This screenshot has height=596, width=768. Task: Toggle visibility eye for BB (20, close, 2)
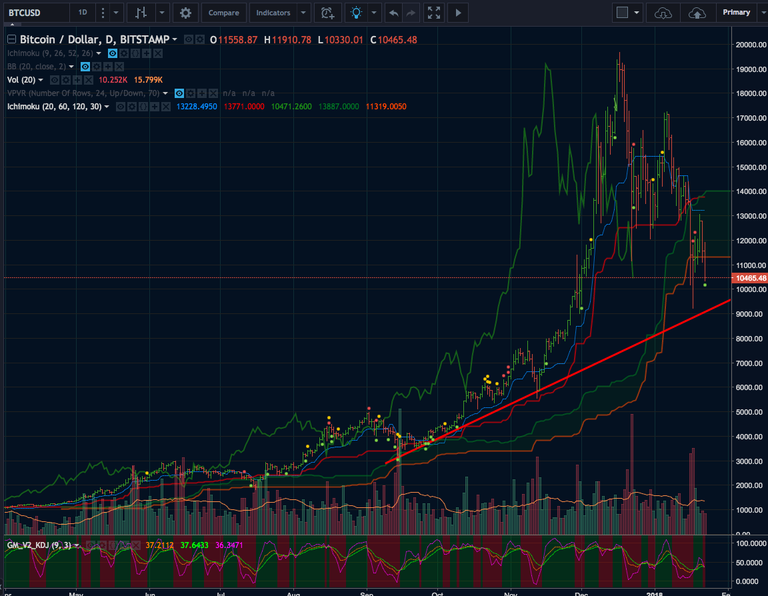tap(86, 65)
